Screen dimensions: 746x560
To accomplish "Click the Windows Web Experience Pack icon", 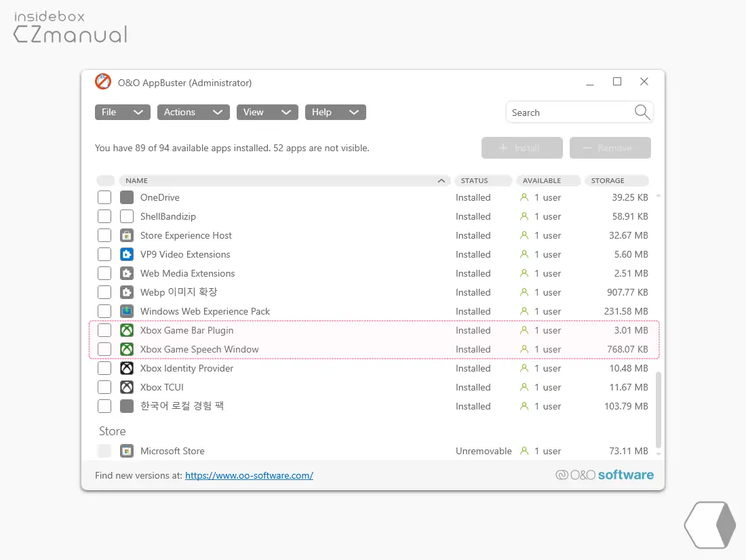I will coord(127,311).
